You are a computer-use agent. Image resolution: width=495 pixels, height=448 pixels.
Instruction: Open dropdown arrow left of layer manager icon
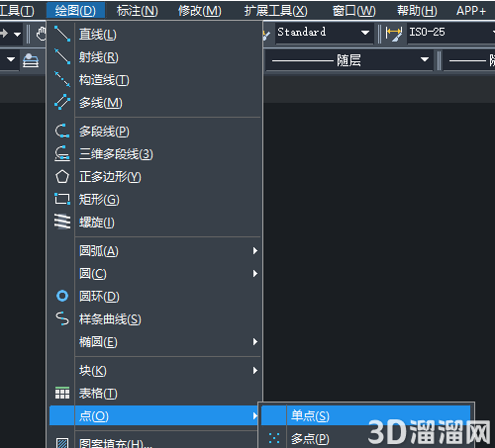[11, 59]
